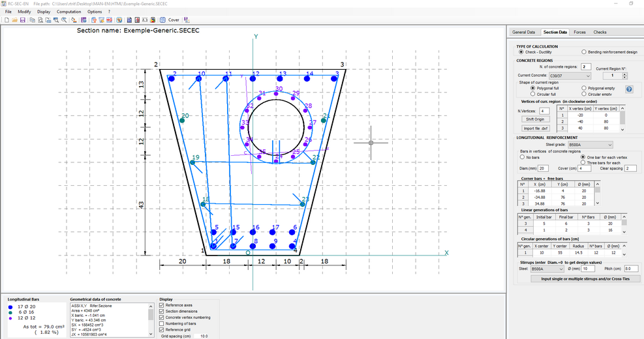Click the red-blue vertical section icon

click(x=137, y=20)
